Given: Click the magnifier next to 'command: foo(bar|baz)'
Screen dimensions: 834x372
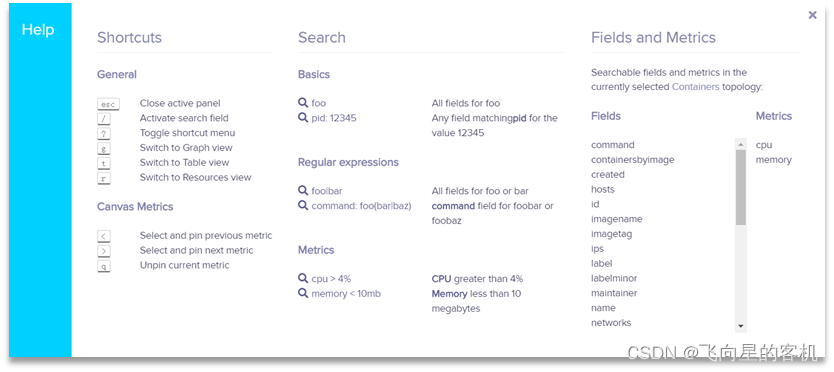Looking at the screenshot, I should pyautogui.click(x=303, y=205).
